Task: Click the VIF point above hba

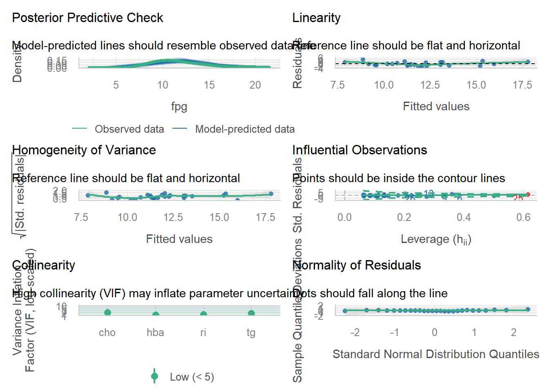Action: (156, 314)
